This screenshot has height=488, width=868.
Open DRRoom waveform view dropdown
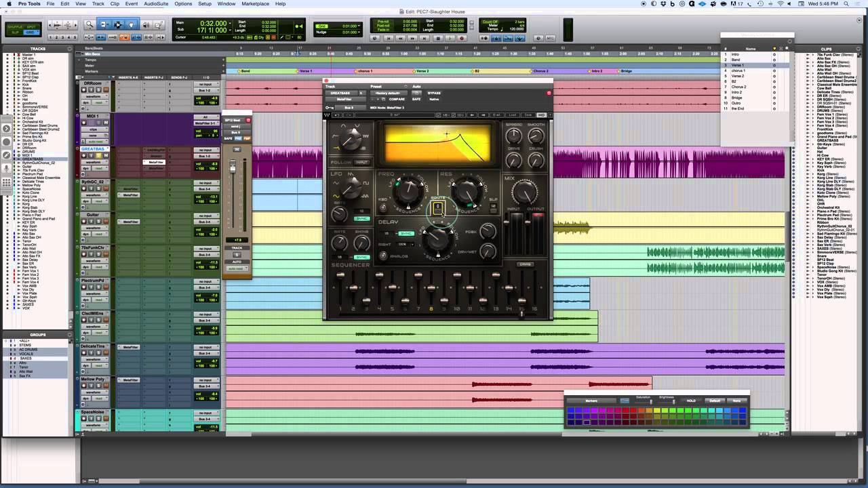coord(95,96)
